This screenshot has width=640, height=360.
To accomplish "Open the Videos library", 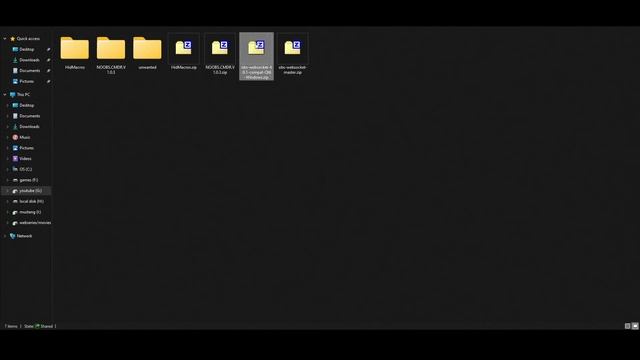I will pos(22,158).
